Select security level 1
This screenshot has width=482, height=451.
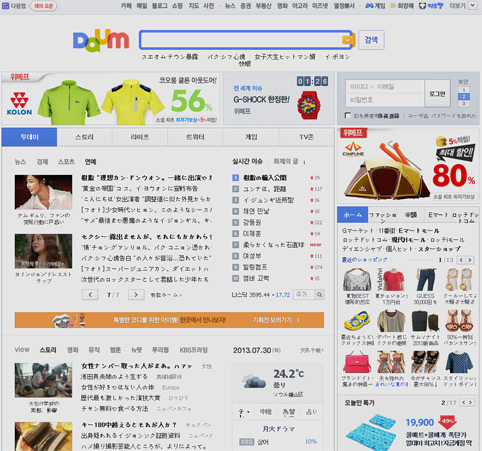[x=463, y=90]
